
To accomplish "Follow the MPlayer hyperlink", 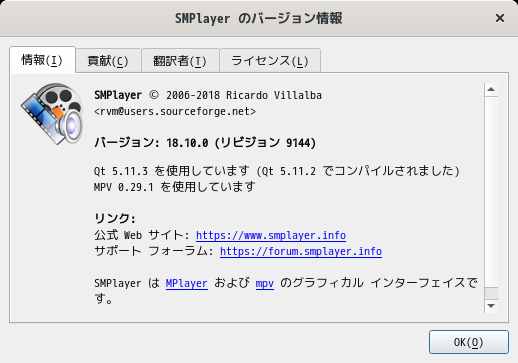I will tap(187, 283).
